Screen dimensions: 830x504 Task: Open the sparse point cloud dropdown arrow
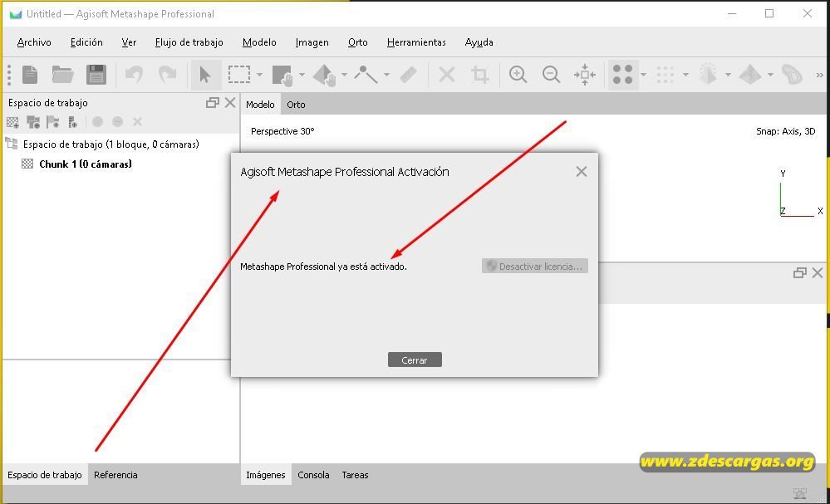[x=643, y=75]
